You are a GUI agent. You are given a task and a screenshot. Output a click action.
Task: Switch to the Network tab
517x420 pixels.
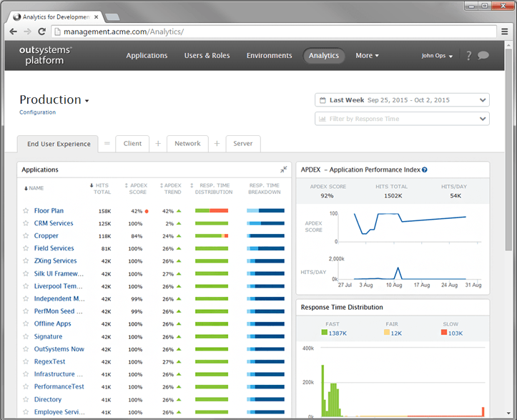coord(187,143)
